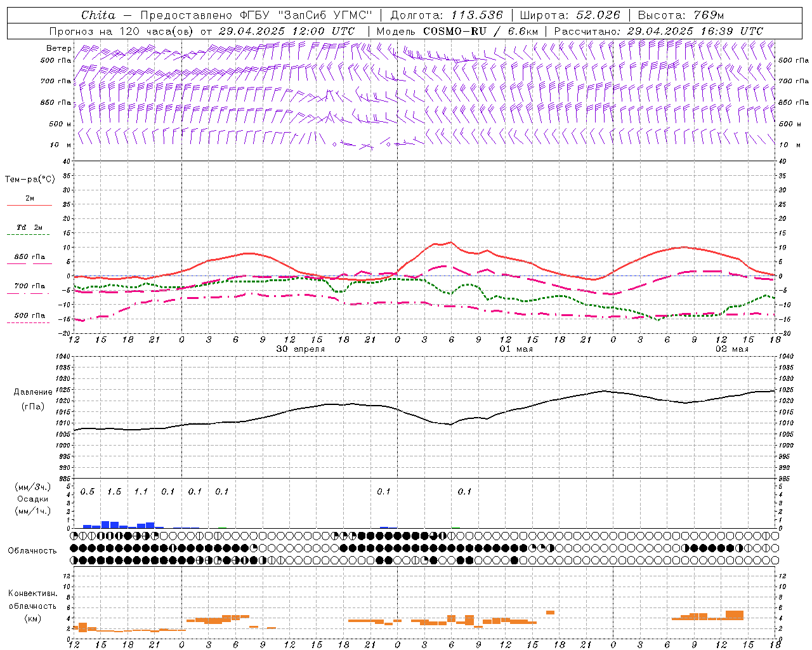The height and width of the screenshot is (650, 812).
Task: Click the "Облачность" cloud cover label
Action: point(32,551)
